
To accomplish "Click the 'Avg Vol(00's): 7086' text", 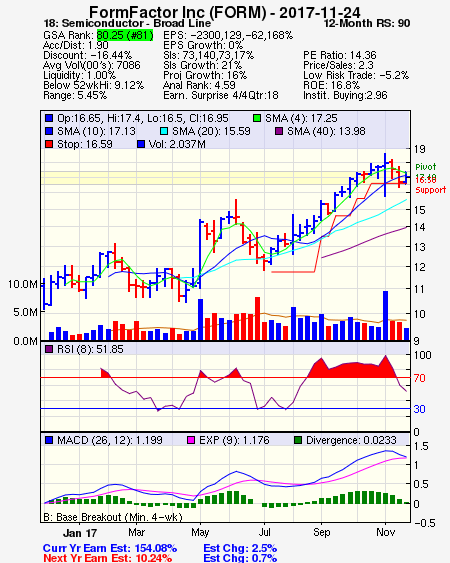I will point(92,65).
